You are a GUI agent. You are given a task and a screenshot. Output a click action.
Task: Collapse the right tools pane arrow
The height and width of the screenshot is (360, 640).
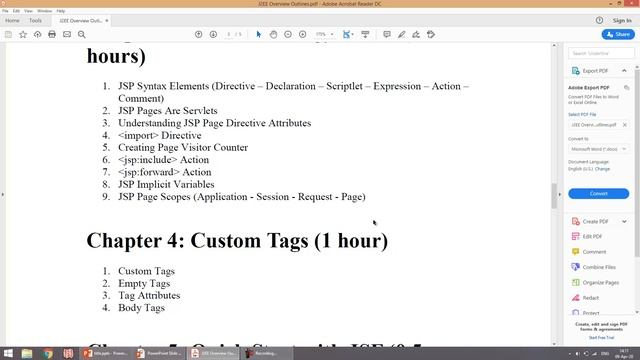560,195
